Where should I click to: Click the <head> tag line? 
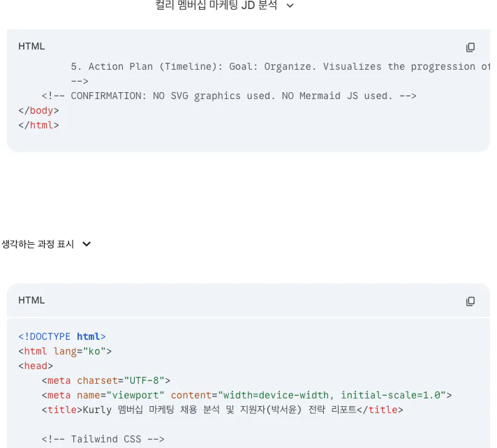click(x=36, y=366)
